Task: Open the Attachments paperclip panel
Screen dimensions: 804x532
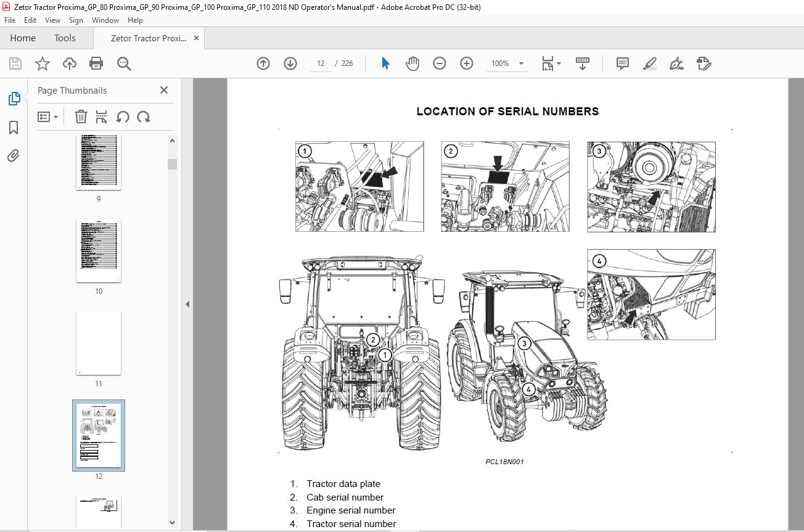Action: 14,155
